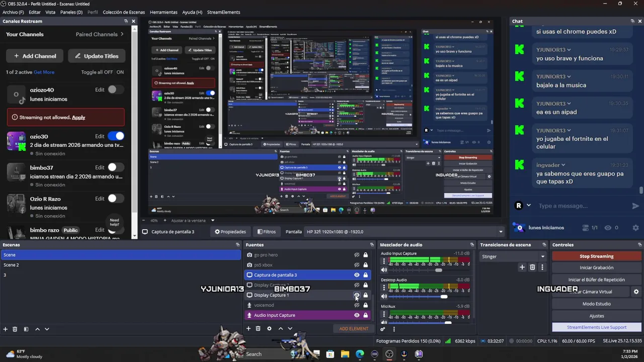Viewport: 644px width, 362px height.
Task: Expand Paired Channels chevron
Action: (x=122, y=34)
